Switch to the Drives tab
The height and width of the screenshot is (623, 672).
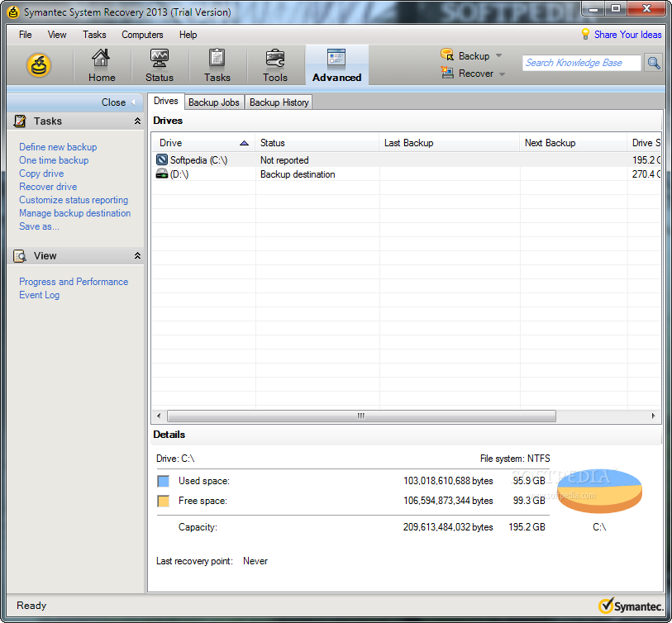(166, 101)
